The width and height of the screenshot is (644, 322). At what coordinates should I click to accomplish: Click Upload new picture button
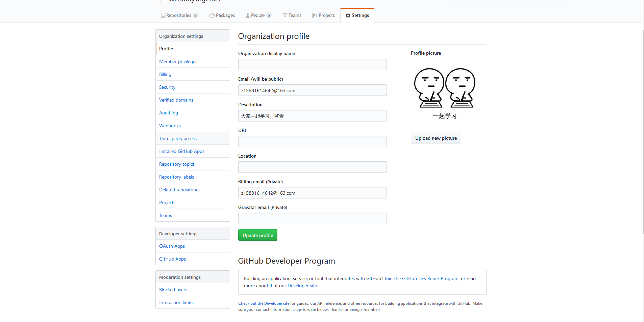[x=436, y=138]
